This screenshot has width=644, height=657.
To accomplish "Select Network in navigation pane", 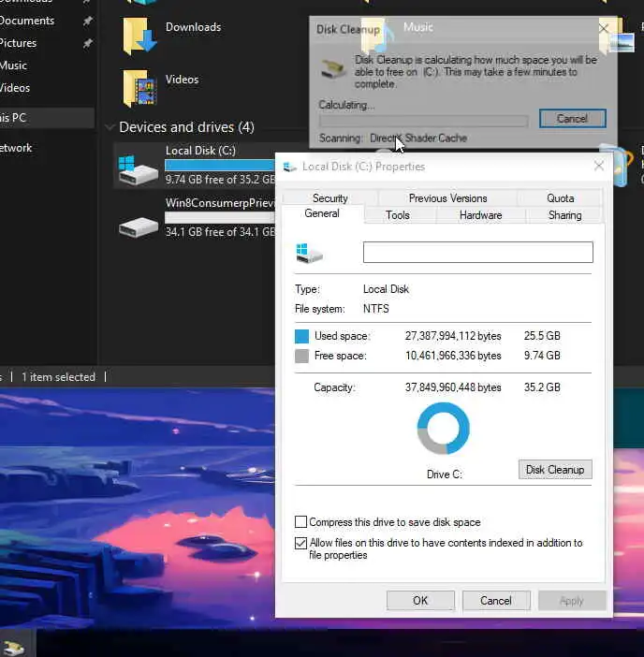I will pos(16,148).
